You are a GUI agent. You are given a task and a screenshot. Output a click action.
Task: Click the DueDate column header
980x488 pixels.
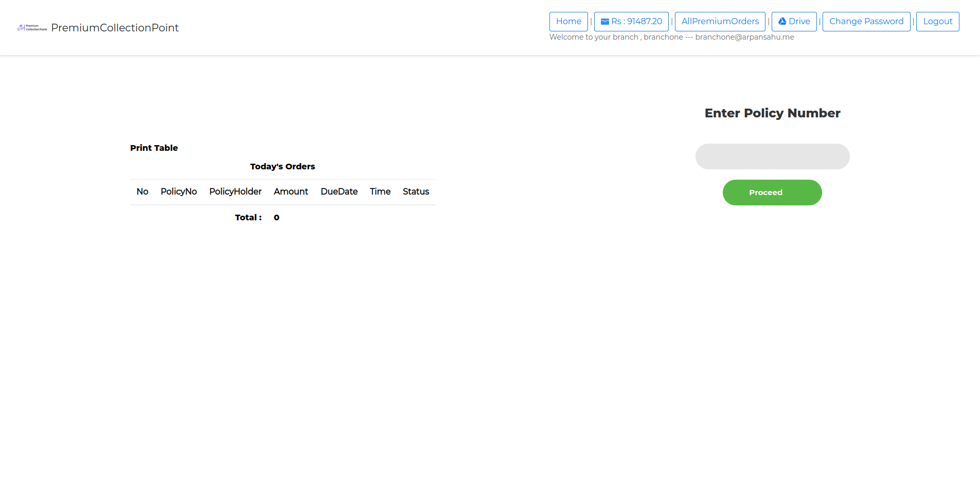coord(339,191)
